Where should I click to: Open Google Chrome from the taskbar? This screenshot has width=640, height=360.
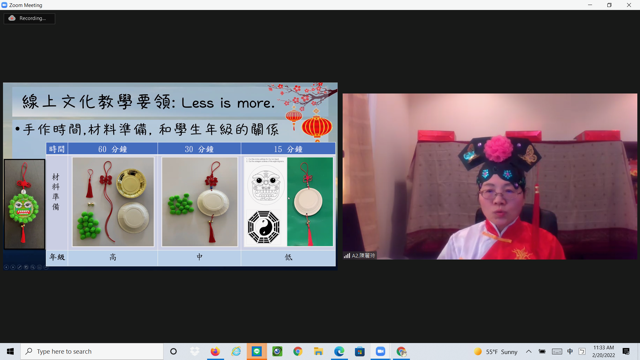point(298,351)
